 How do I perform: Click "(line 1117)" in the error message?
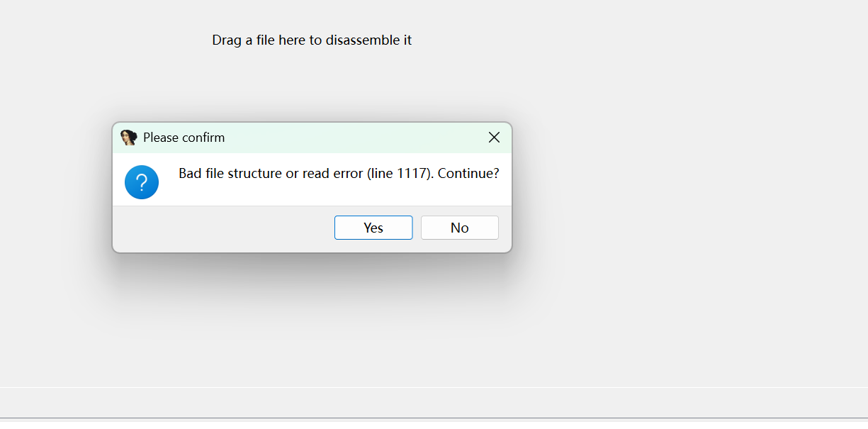[400, 173]
